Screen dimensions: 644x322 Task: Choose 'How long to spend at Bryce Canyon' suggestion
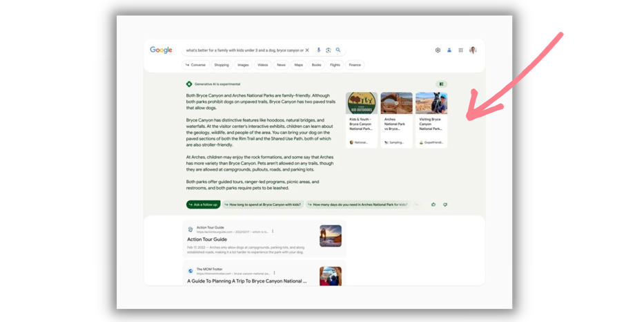[x=263, y=205]
